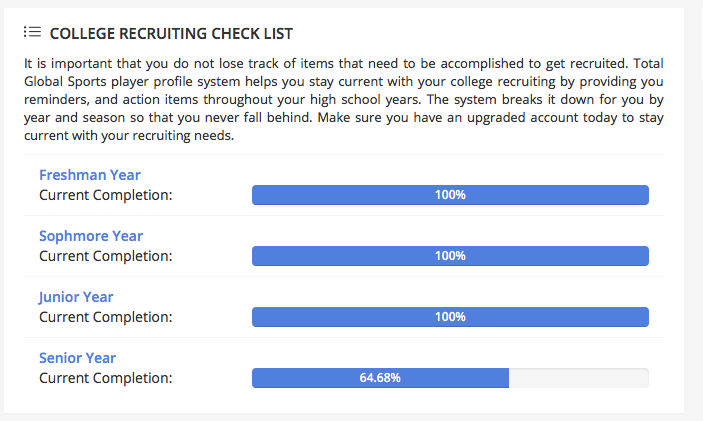This screenshot has width=703, height=421.
Task: Click the 64.68% label in the Senior bar
Action: click(x=380, y=378)
